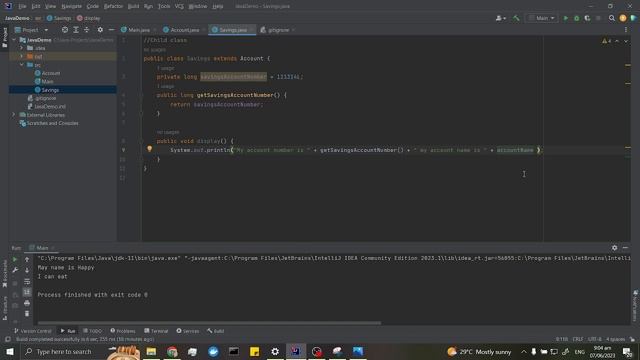The width and height of the screenshot is (640, 360).
Task: Open the Refactor menu
Action: click(x=113, y=6)
